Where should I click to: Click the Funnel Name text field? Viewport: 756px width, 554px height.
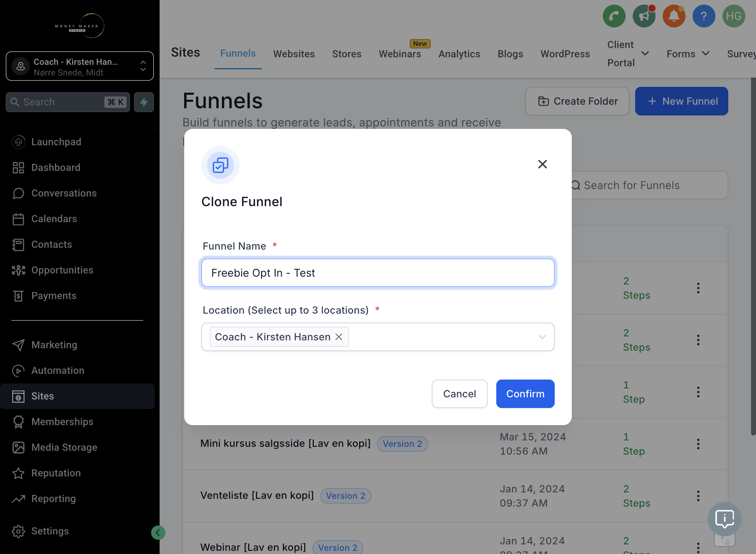(x=378, y=273)
